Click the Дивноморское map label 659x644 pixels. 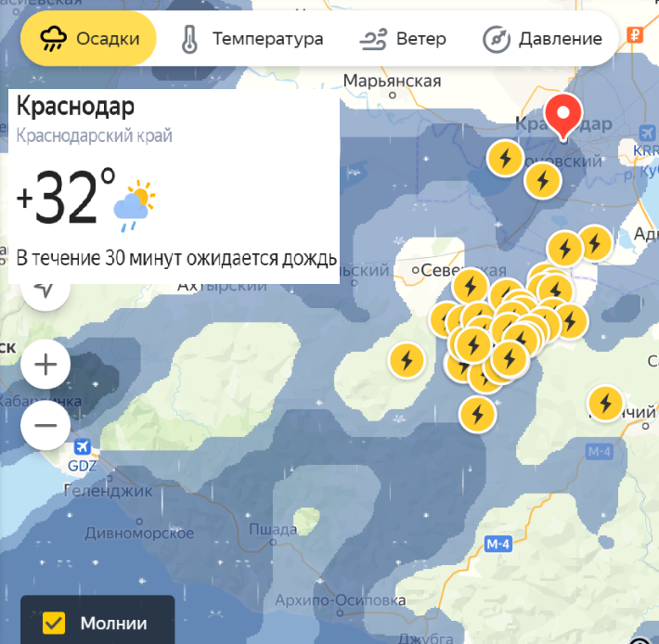pos(139,534)
